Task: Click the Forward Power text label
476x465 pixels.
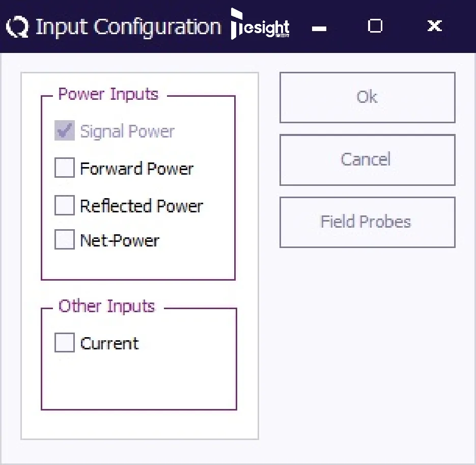Action: tap(137, 169)
